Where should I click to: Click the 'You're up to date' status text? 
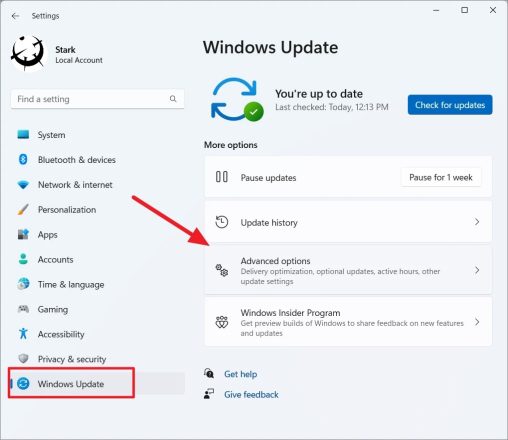click(x=319, y=94)
